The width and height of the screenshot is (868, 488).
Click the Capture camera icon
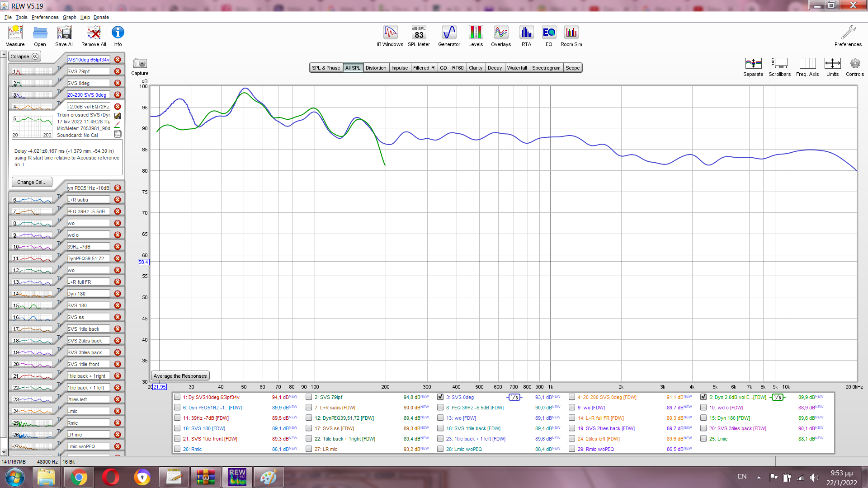click(x=140, y=64)
